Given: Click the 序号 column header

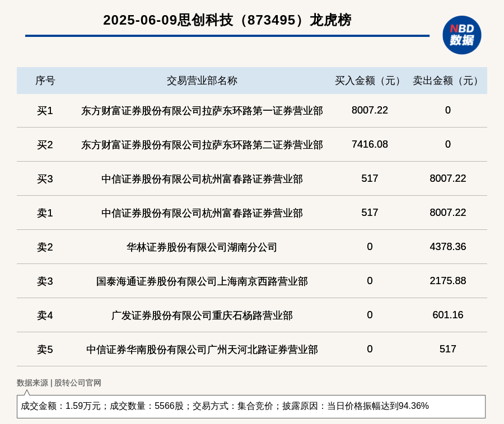Looking at the screenshot, I should click(45, 81).
